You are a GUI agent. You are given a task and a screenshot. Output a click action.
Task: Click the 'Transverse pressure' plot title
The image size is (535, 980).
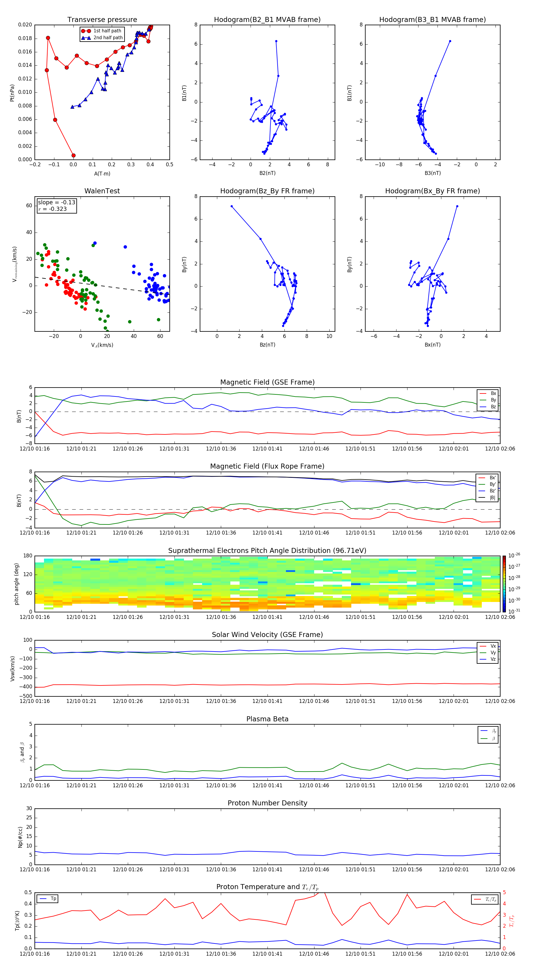(102, 20)
